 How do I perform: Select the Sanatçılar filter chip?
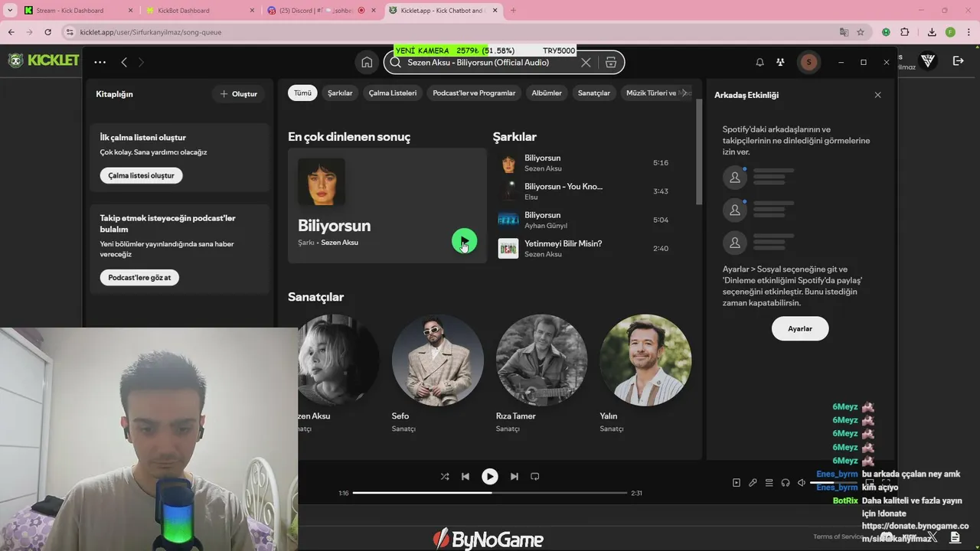point(594,93)
